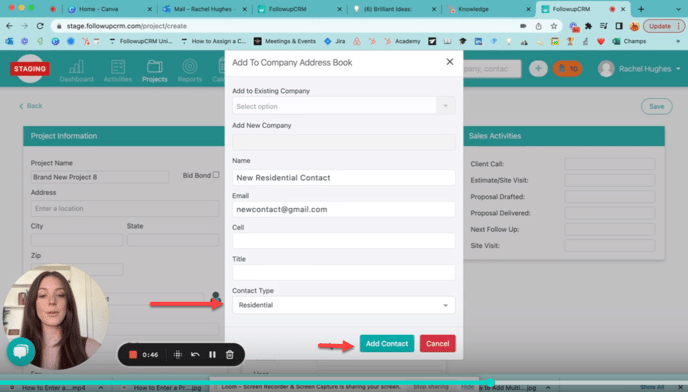Image resolution: width=688 pixels, height=392 pixels.
Task: Reload the browser page
Action: [x=40, y=26]
